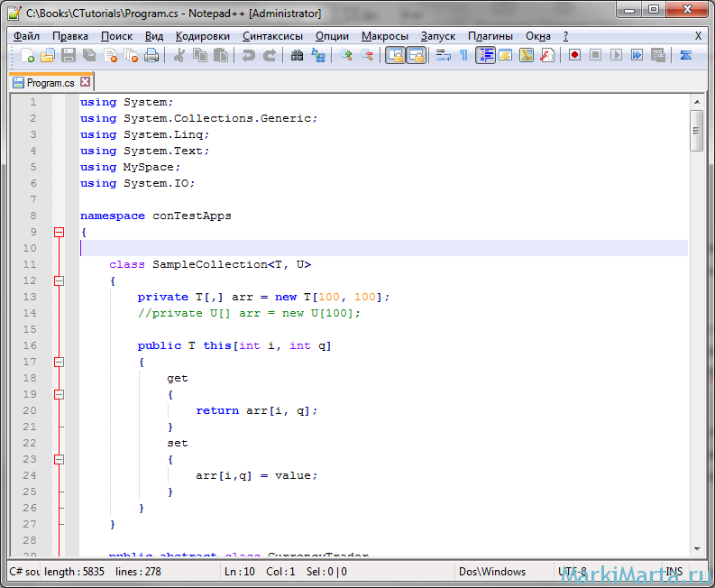
Task: Save all files toolbar icon
Action: (x=89, y=56)
